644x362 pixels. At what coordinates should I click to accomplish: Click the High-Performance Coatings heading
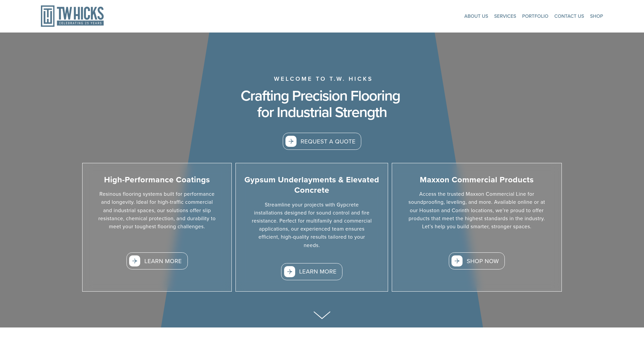(x=157, y=180)
